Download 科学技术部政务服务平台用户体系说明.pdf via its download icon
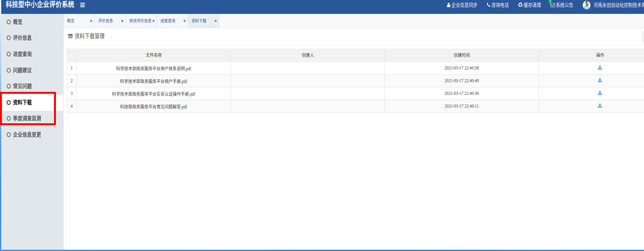This screenshot has height=251, width=644. (x=599, y=67)
